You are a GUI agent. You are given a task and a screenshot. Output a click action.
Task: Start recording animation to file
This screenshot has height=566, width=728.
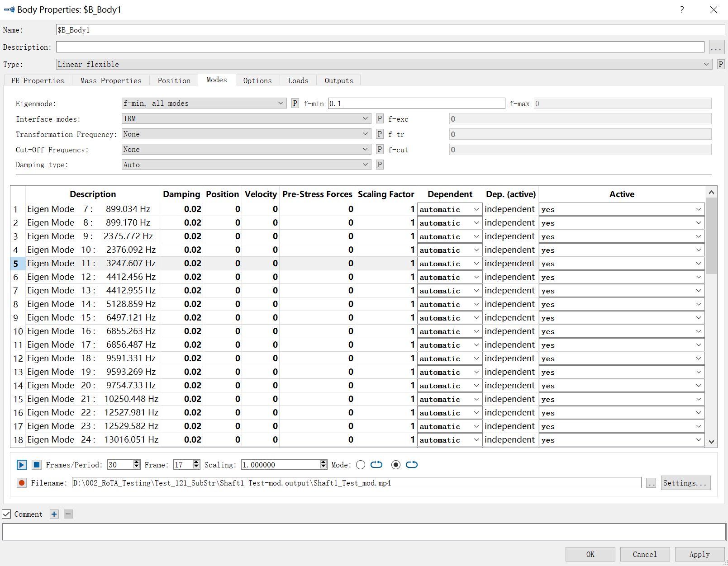tap(21, 483)
